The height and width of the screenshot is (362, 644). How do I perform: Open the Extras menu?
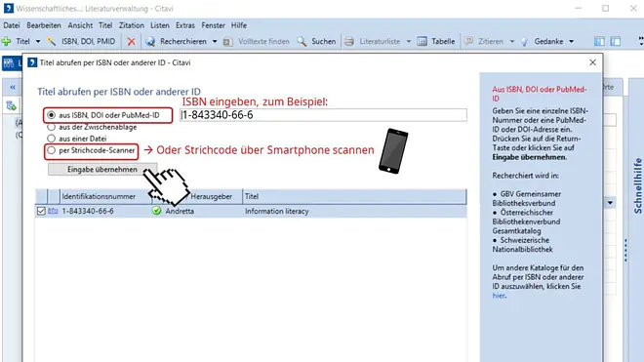[184, 25]
